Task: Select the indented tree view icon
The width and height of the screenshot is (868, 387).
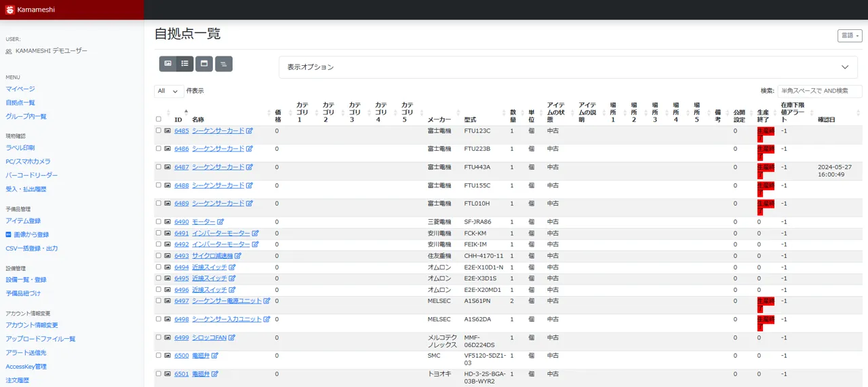Action: point(224,64)
